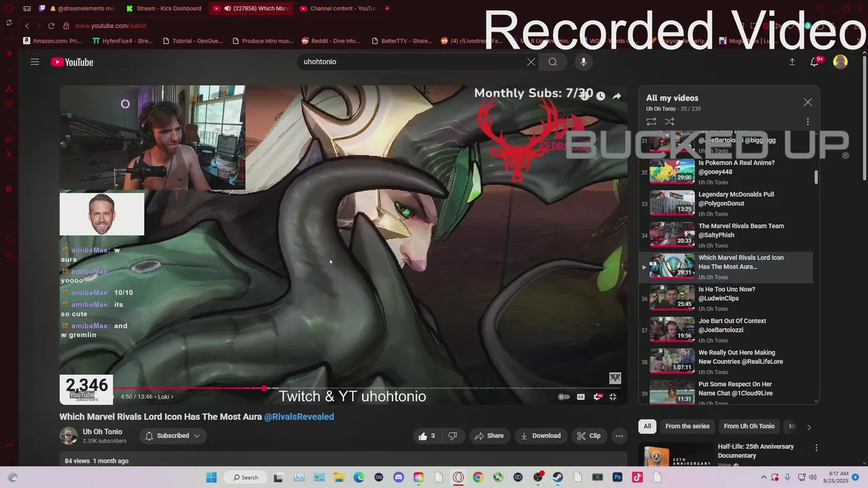Viewport: 868px width, 488px height.
Task: Open the Reddit - Dive into bookmark
Action: pos(331,41)
